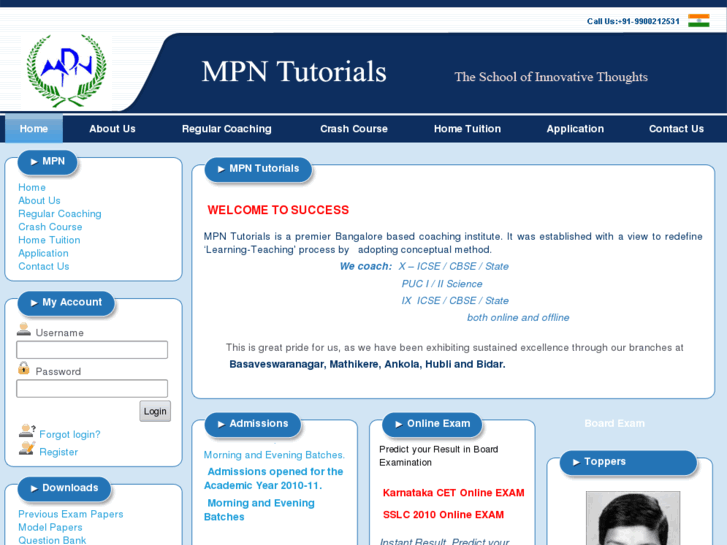The width and height of the screenshot is (727, 545).
Task: Click 'MPN Tutorials' banner title
Action: tap(294, 71)
